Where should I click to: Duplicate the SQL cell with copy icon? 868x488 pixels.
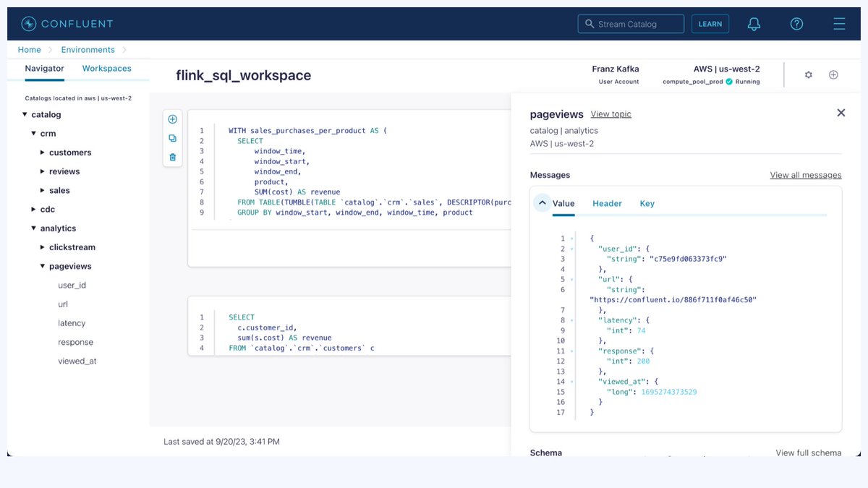pyautogui.click(x=172, y=138)
